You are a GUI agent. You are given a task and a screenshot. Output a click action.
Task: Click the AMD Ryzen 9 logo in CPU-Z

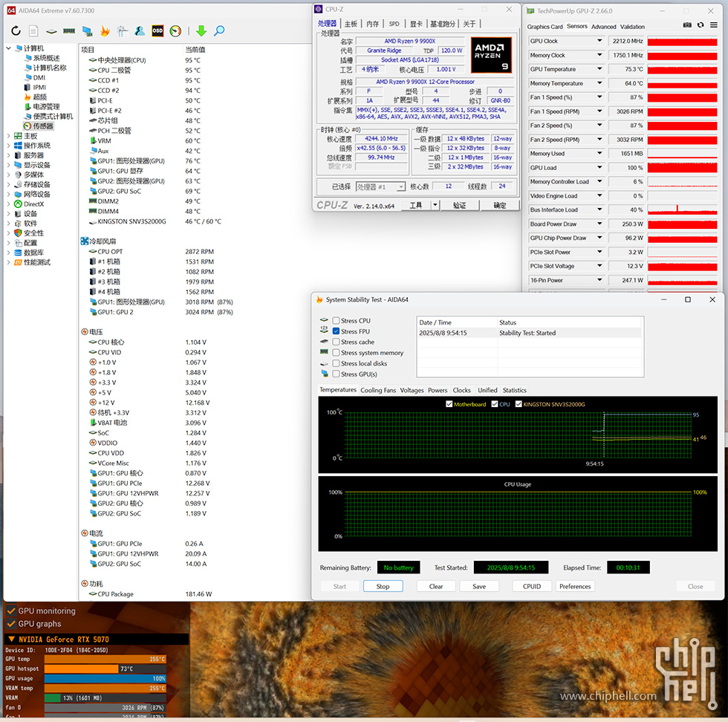tap(491, 55)
